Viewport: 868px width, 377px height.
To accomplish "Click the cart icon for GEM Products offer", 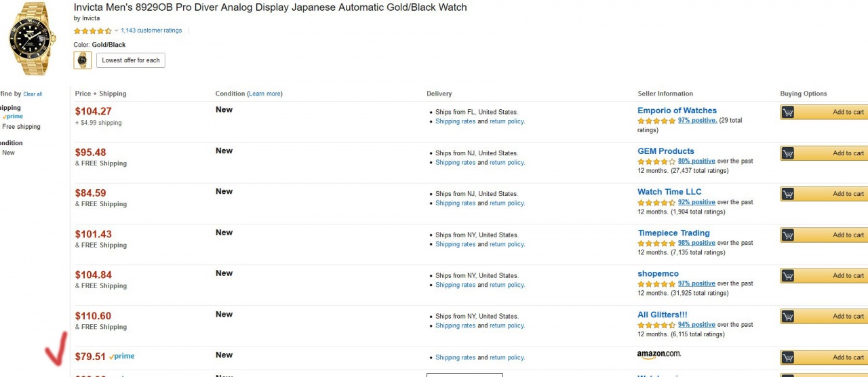I will point(787,153).
